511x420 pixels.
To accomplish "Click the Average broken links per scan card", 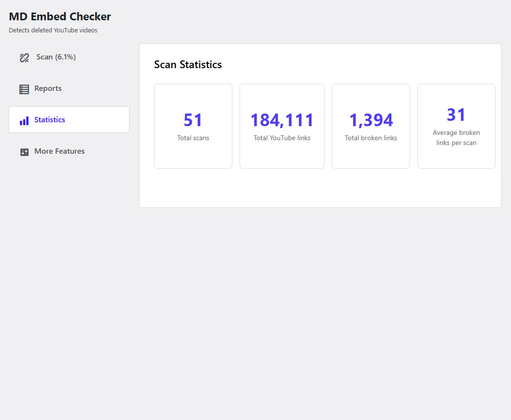I will pos(456,126).
